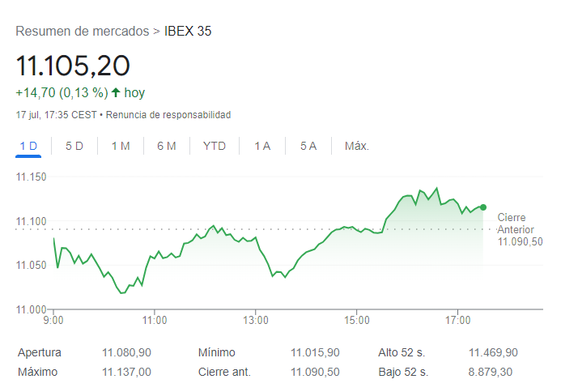
Task: Click the IBEX 35 breadcrumb title
Action: [188, 32]
